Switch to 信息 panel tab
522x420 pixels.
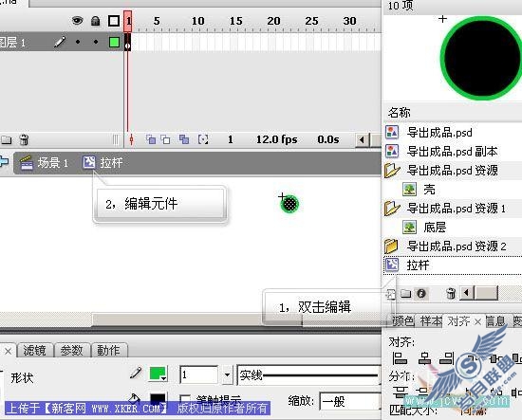coord(495,321)
